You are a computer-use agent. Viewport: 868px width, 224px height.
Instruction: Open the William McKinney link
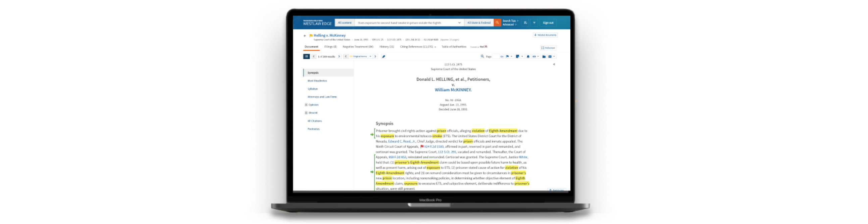pyautogui.click(x=453, y=90)
